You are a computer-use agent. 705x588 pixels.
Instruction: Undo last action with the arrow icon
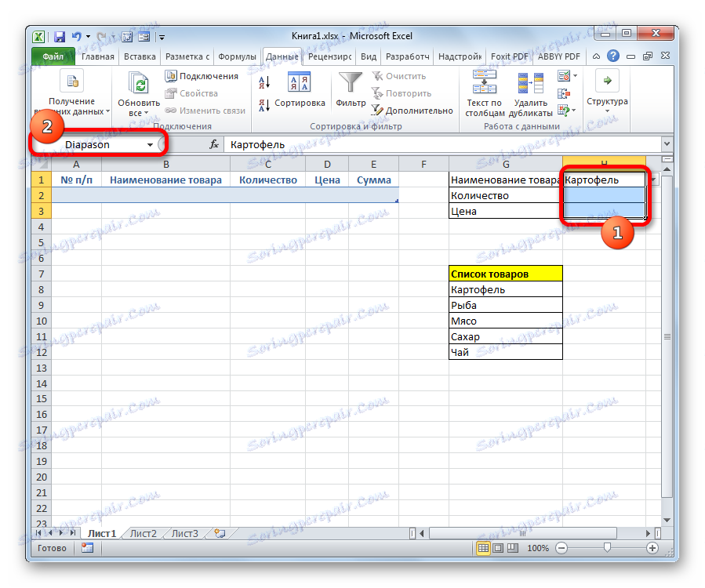pyautogui.click(x=76, y=37)
